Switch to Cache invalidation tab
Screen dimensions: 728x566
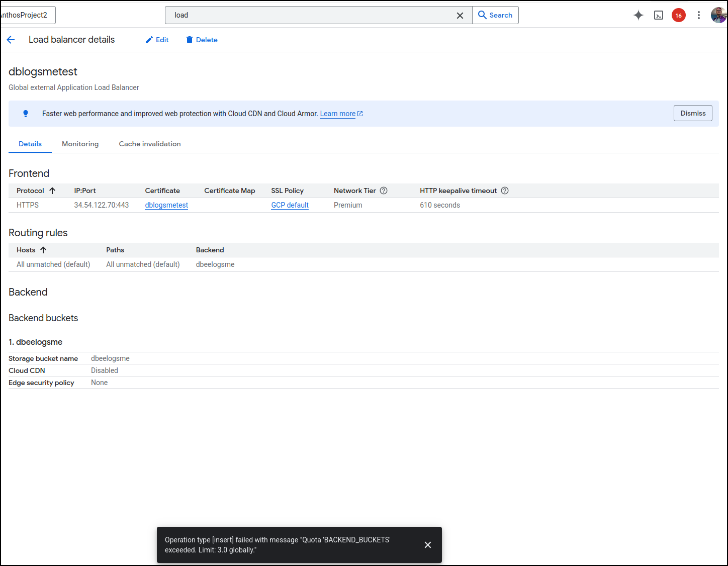pyautogui.click(x=150, y=144)
